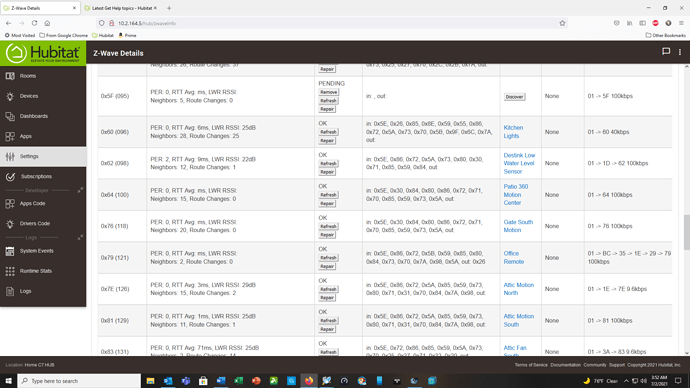690x388 pixels.
Task: Repair node 0x5F (095)
Action: point(327,109)
